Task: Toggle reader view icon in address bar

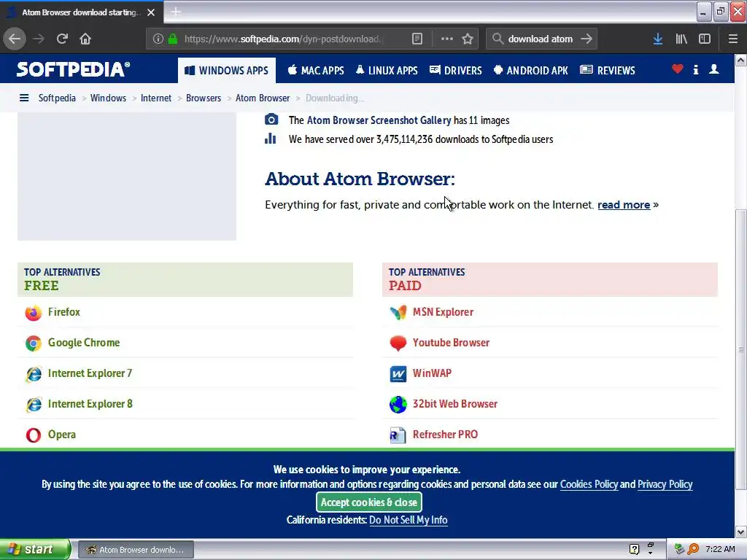Action: [417, 39]
